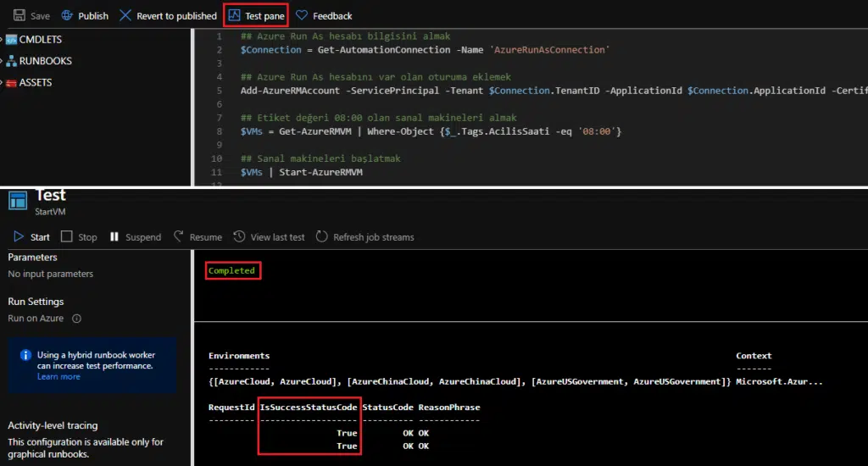This screenshot has width=868, height=466.
Task: Click the Parameters heading
Action: [x=32, y=257]
